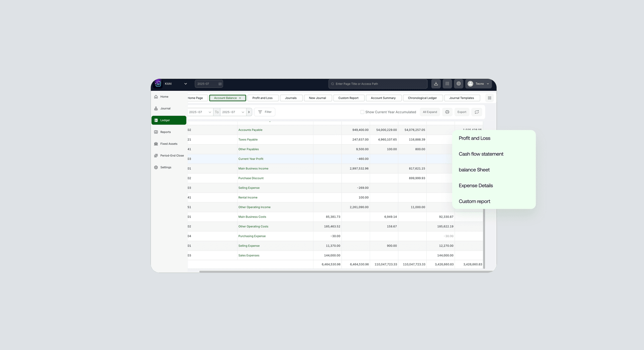This screenshot has height=350, width=644.
Task: Open the apps grid icon
Action: pos(447,84)
